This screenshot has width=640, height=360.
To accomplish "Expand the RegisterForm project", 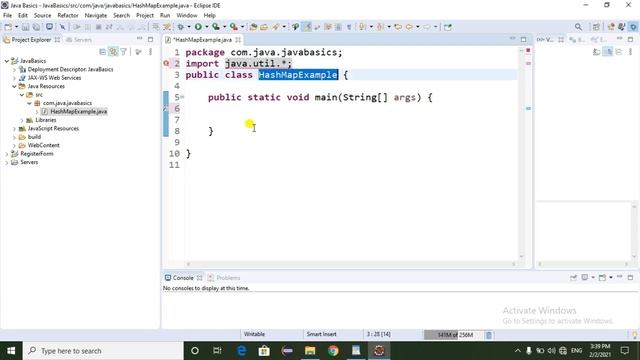I will [7, 154].
